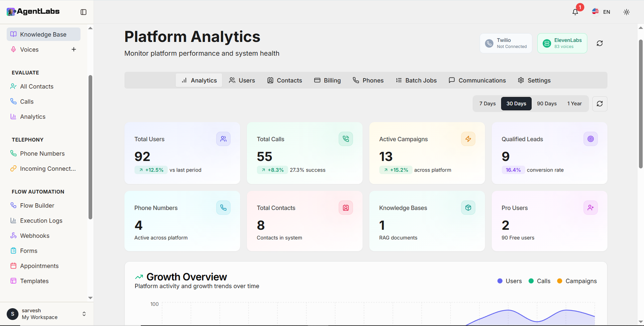Open the ElevenLabs 83 voices card
644x326 pixels.
pos(562,43)
